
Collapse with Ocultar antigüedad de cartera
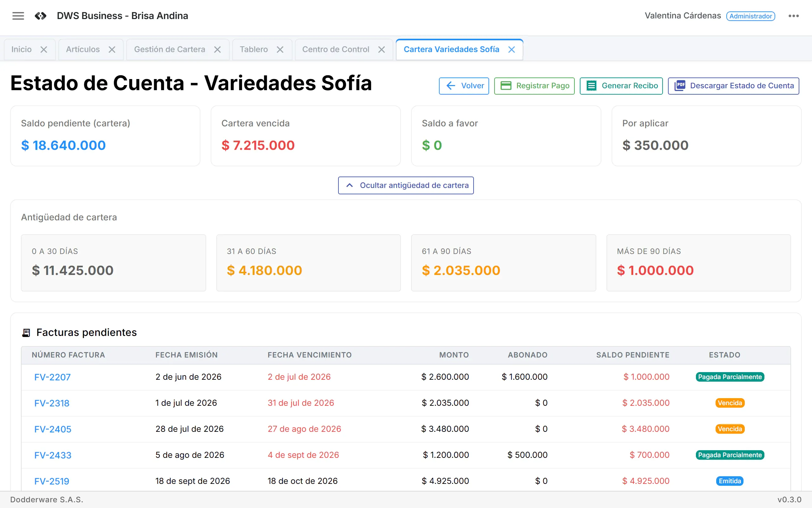[406, 185]
